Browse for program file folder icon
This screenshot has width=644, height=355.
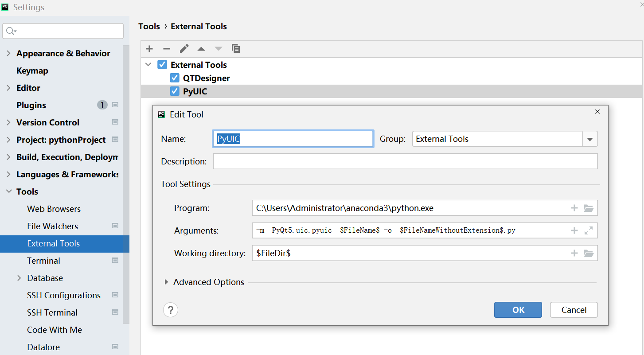(589, 208)
